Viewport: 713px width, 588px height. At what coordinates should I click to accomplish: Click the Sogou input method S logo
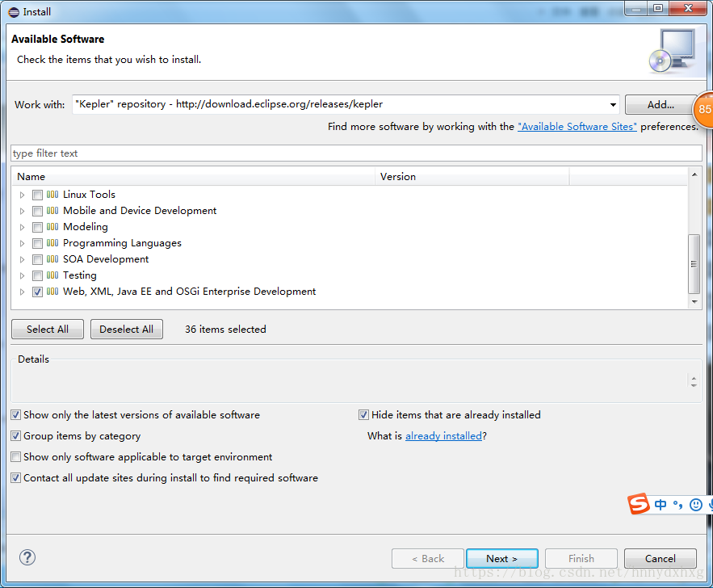click(x=639, y=504)
